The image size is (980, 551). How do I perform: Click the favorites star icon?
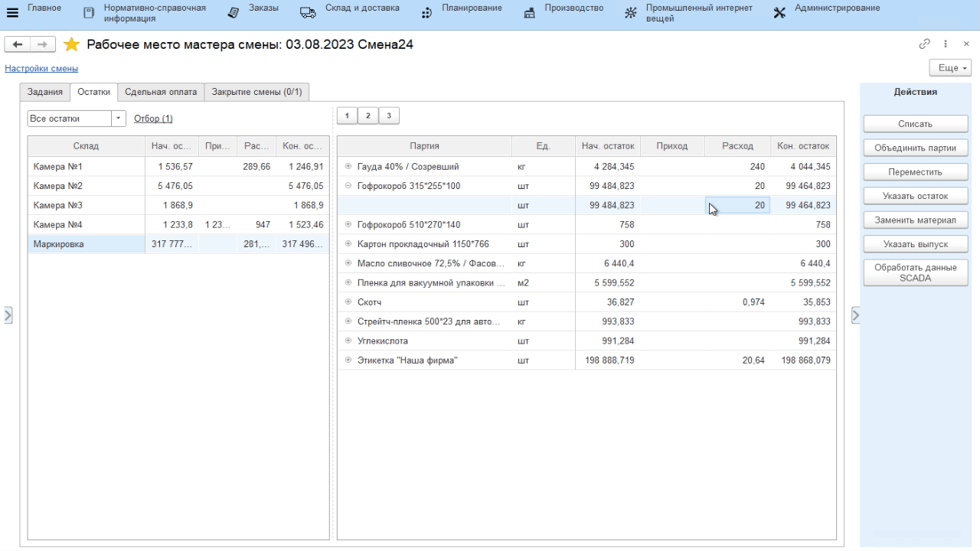[71, 44]
